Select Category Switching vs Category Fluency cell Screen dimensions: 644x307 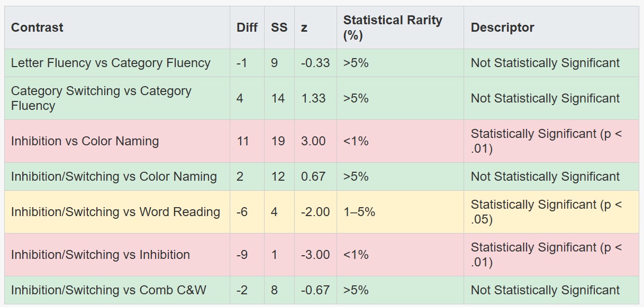click(101, 98)
